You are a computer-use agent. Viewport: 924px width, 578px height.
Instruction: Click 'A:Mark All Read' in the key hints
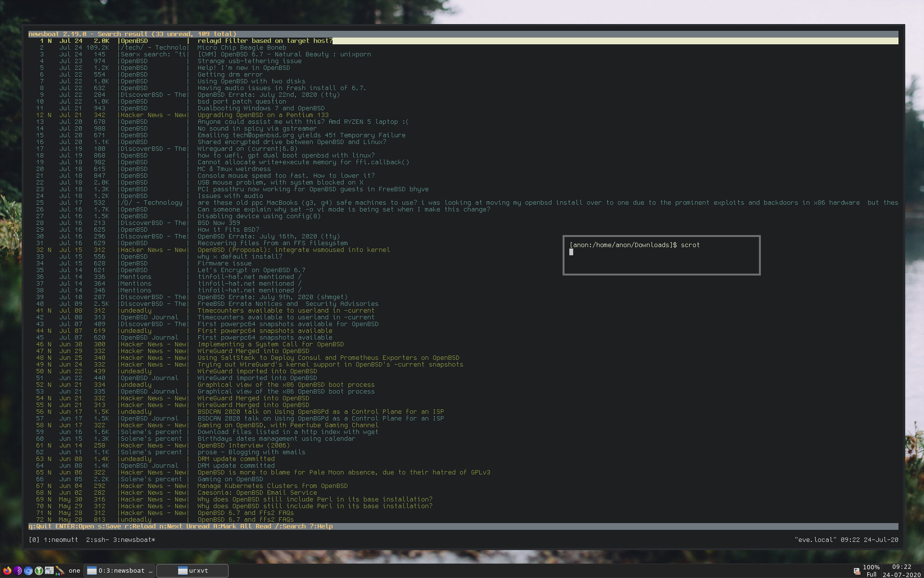coord(242,526)
